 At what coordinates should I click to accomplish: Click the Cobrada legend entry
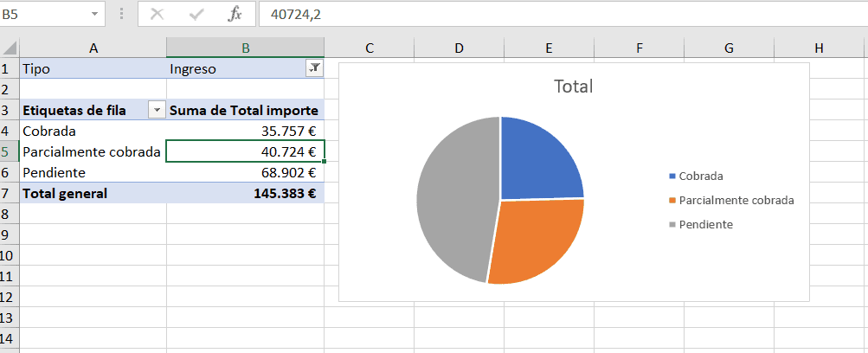[697, 176]
